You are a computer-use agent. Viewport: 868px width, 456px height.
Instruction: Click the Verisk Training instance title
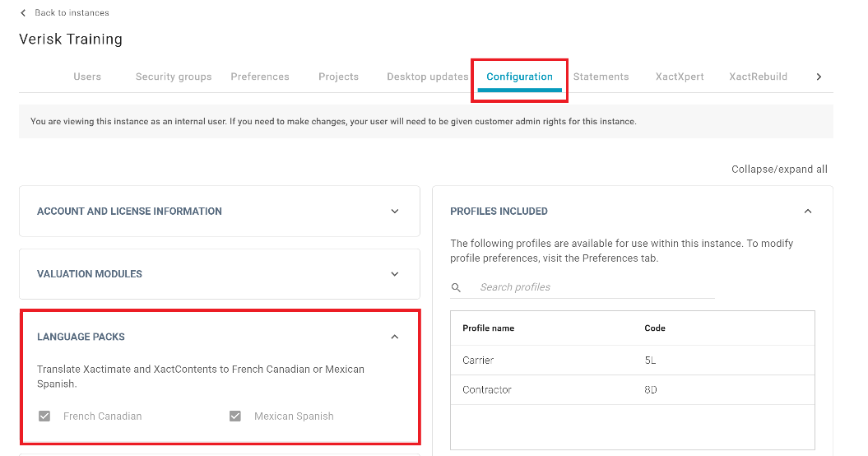70,40
